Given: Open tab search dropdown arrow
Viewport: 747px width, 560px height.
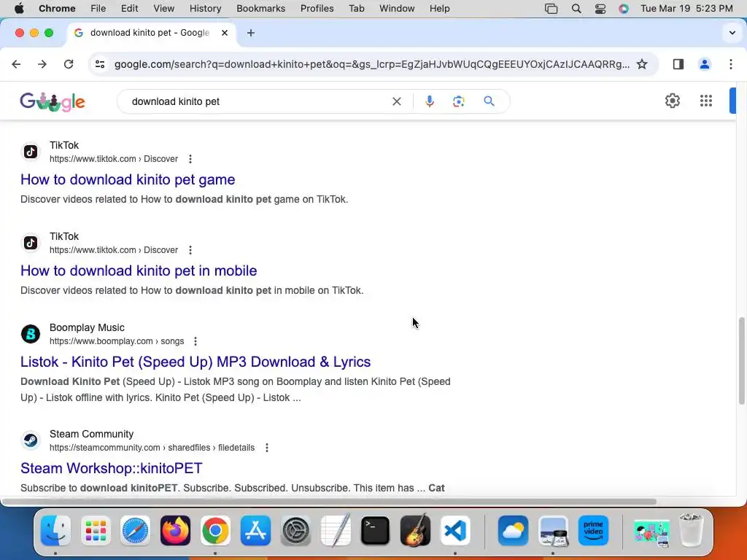Looking at the screenshot, I should click(x=732, y=33).
